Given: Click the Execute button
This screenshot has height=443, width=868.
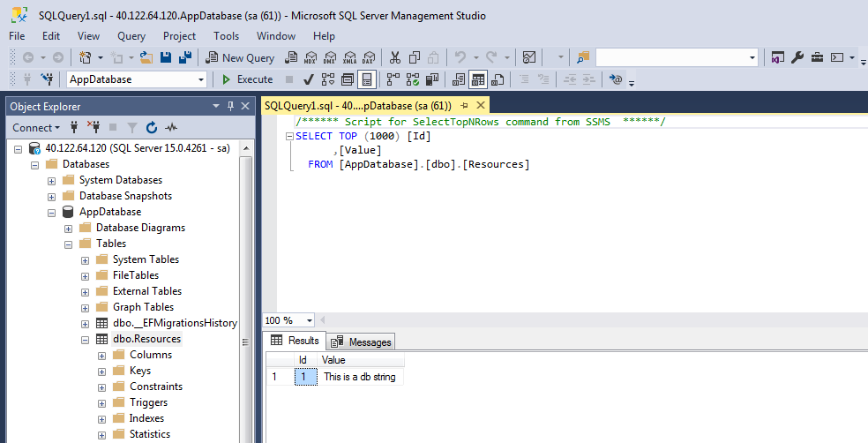Looking at the screenshot, I should (247, 79).
